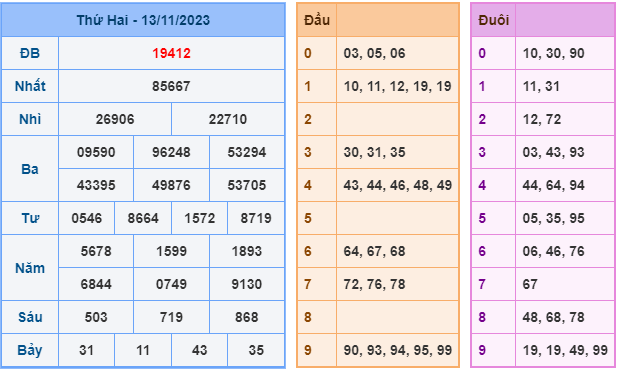This screenshot has width=617, height=369.
Task: Select sixth prize number 503
Action: [96, 317]
